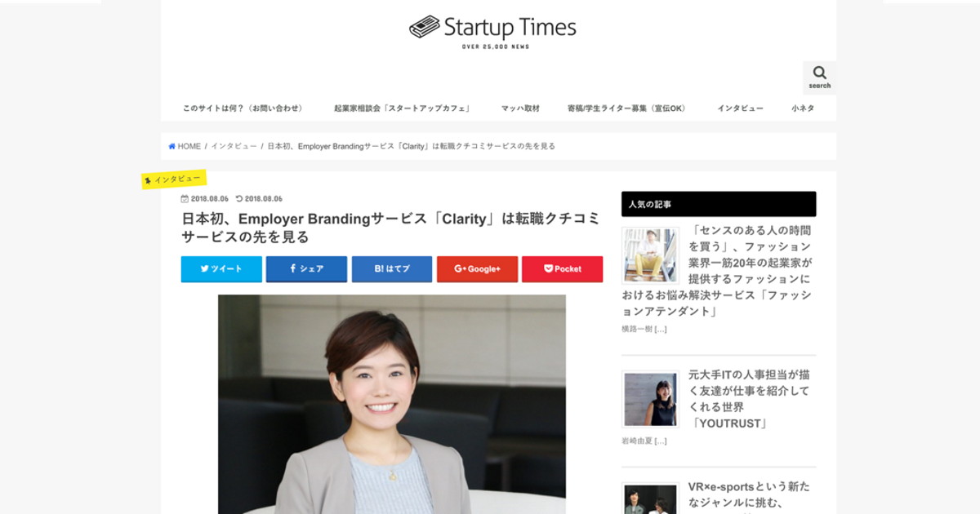Screen dimensions: 980x514
Task: Bookmark with the B! はてブ button
Action: (392, 268)
